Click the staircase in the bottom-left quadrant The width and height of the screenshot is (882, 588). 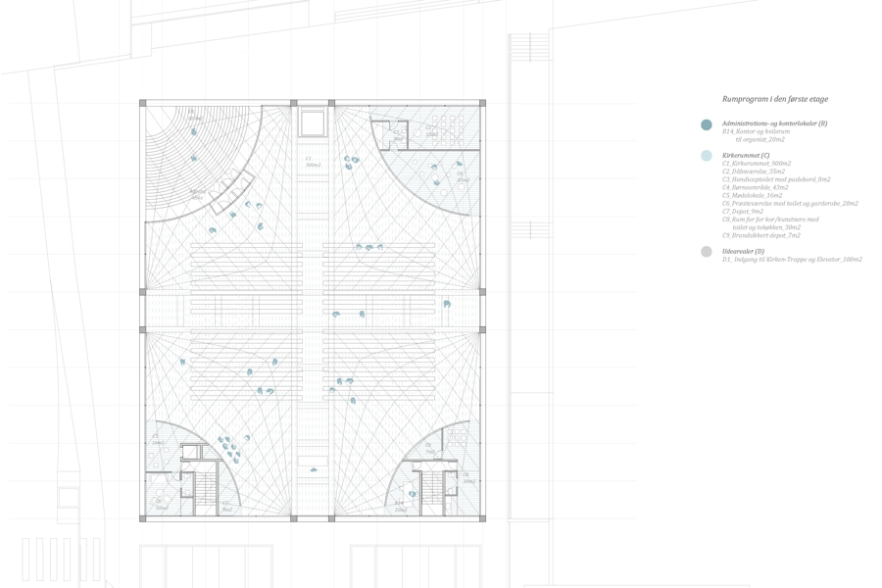205,486
